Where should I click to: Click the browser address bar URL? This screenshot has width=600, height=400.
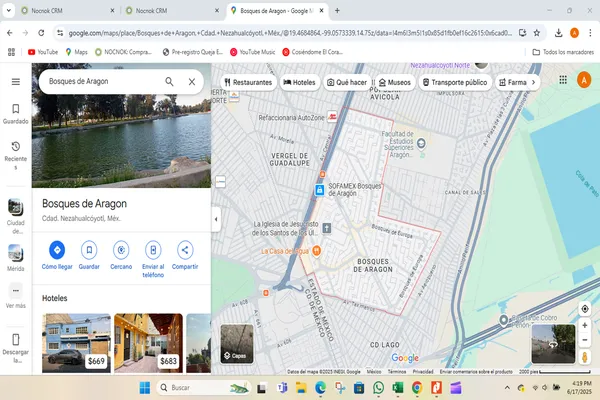290,33
